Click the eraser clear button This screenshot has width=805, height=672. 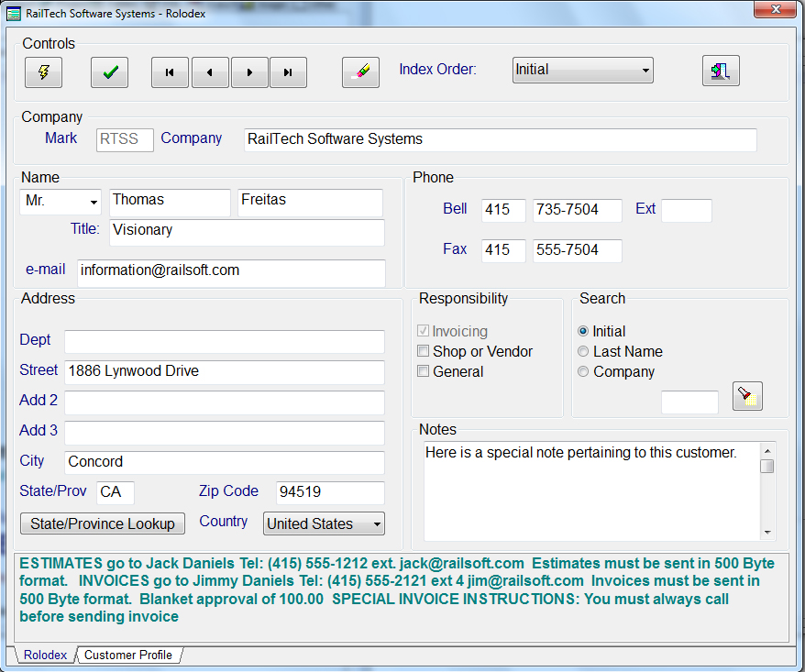(360, 72)
